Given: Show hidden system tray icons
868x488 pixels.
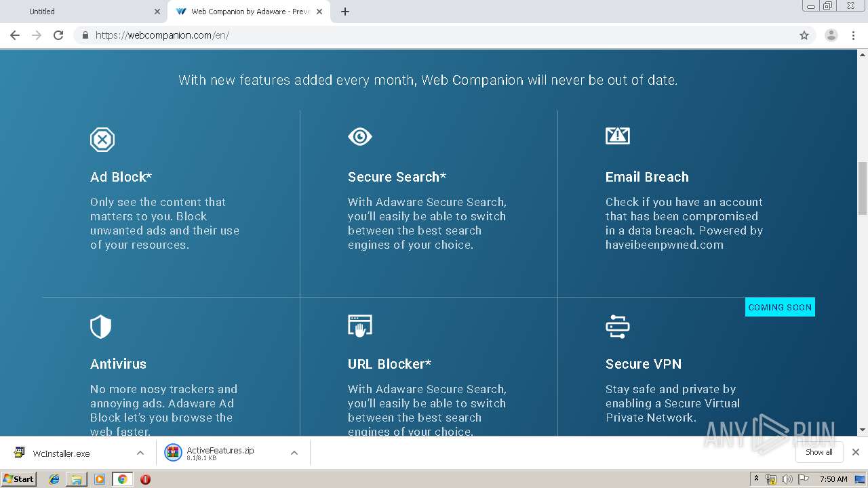Looking at the screenshot, I should 757,479.
